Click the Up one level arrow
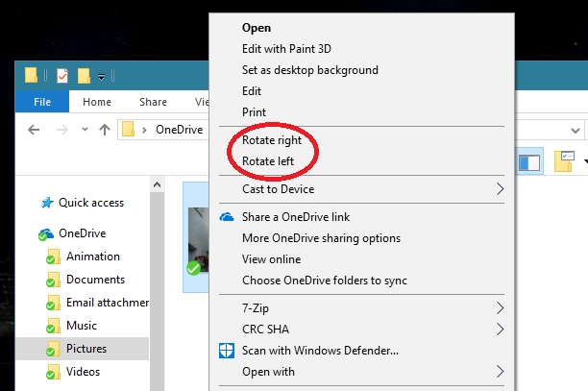 pos(105,130)
